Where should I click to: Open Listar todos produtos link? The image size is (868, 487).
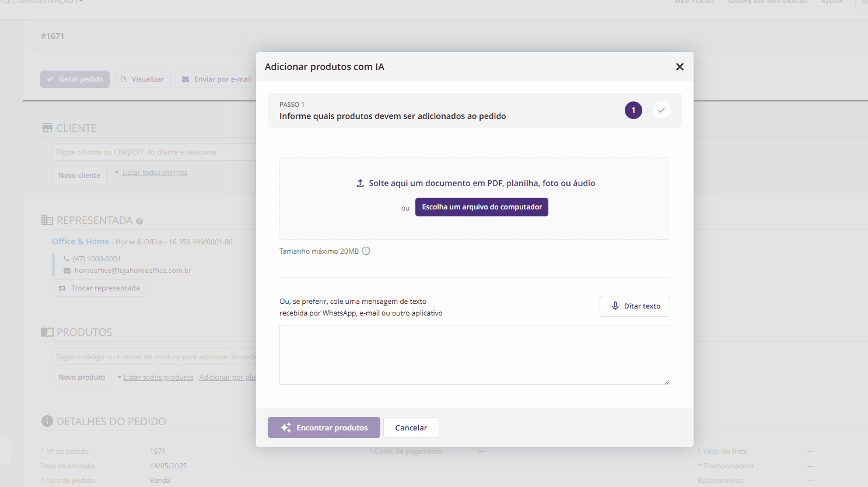point(159,377)
